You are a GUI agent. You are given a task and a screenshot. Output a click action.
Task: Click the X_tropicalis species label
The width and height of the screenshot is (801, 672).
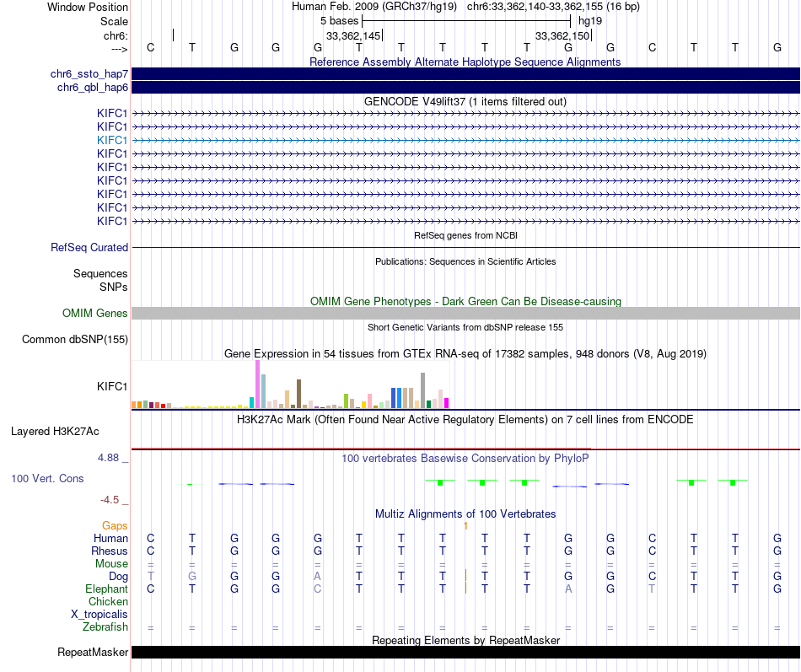tap(99, 615)
